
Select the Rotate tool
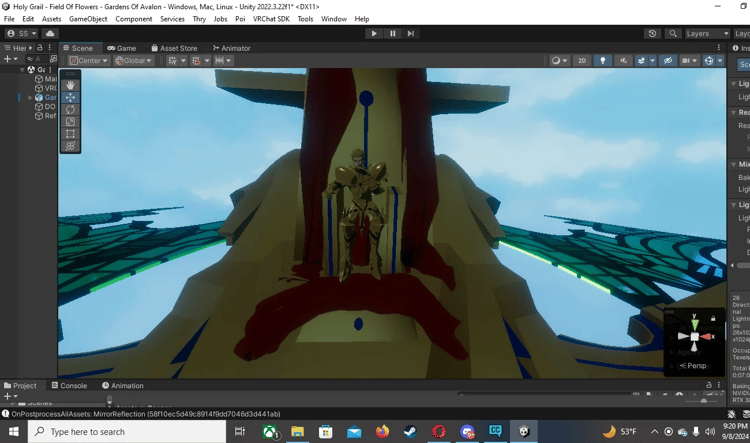tap(70, 109)
